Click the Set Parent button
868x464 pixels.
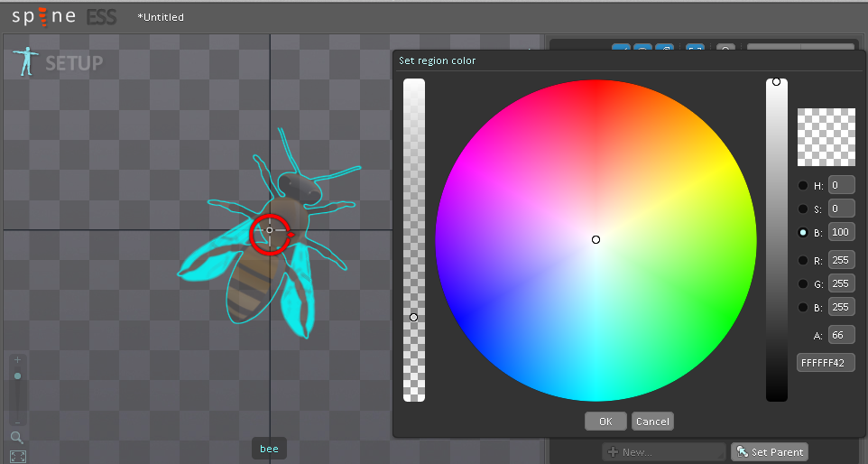(x=770, y=451)
